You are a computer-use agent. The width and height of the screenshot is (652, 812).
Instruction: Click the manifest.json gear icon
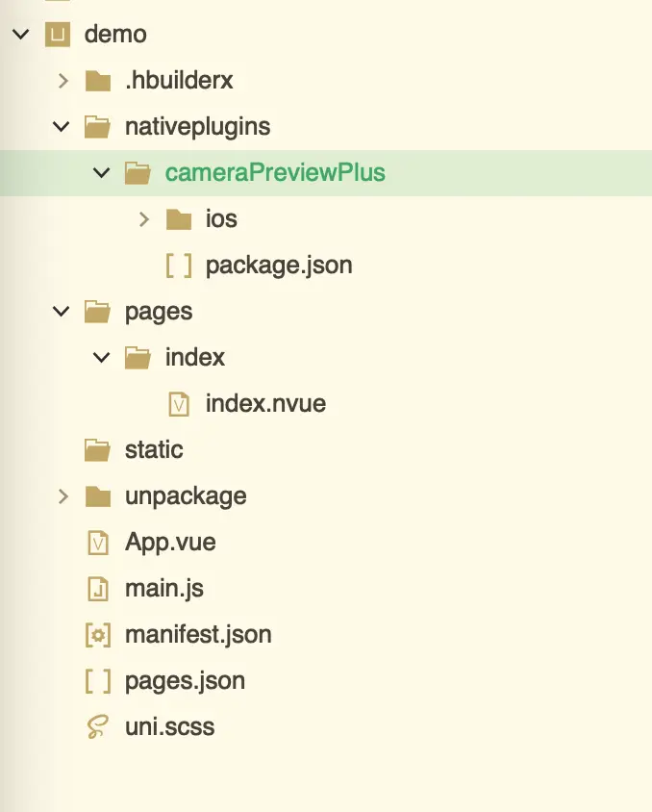coord(97,635)
